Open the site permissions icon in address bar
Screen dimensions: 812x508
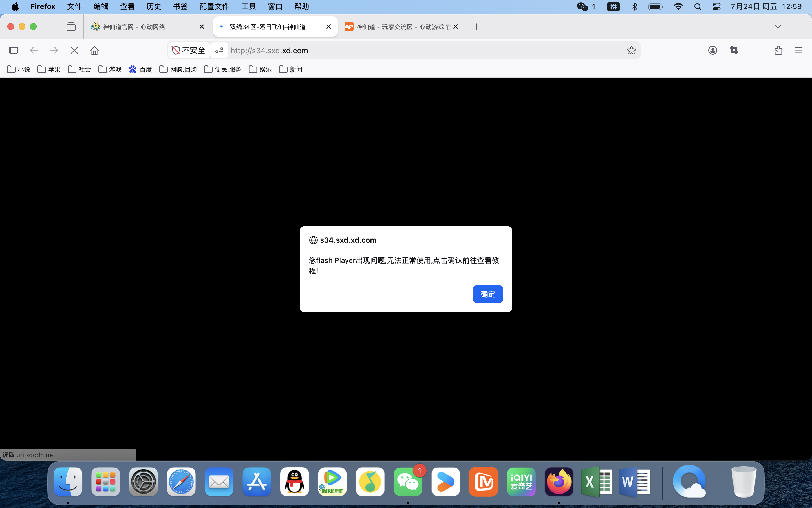coord(219,51)
